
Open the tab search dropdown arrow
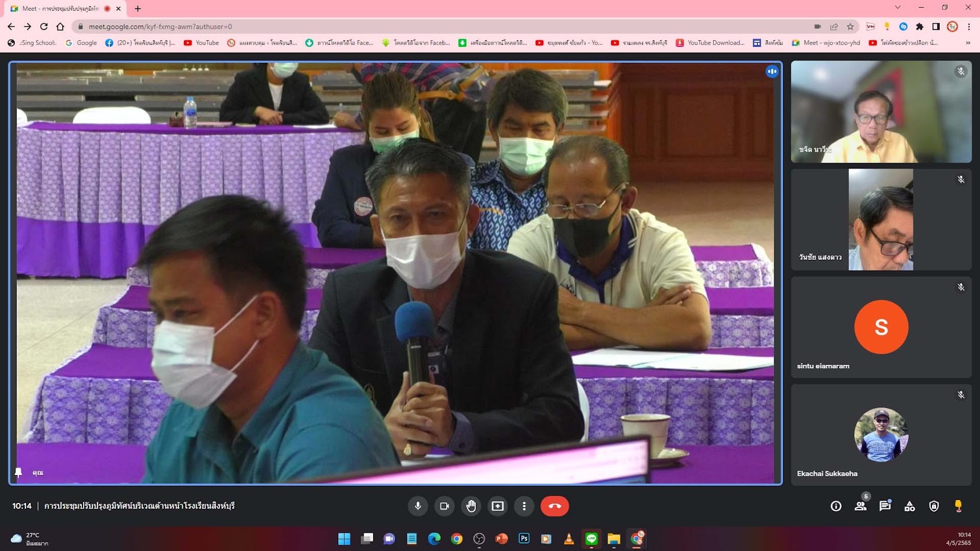(898, 8)
